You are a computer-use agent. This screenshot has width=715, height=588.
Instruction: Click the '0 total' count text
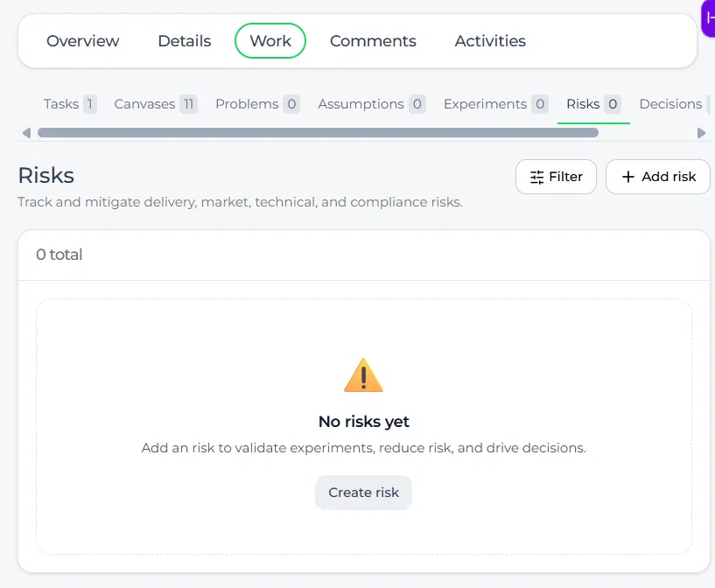(x=60, y=255)
